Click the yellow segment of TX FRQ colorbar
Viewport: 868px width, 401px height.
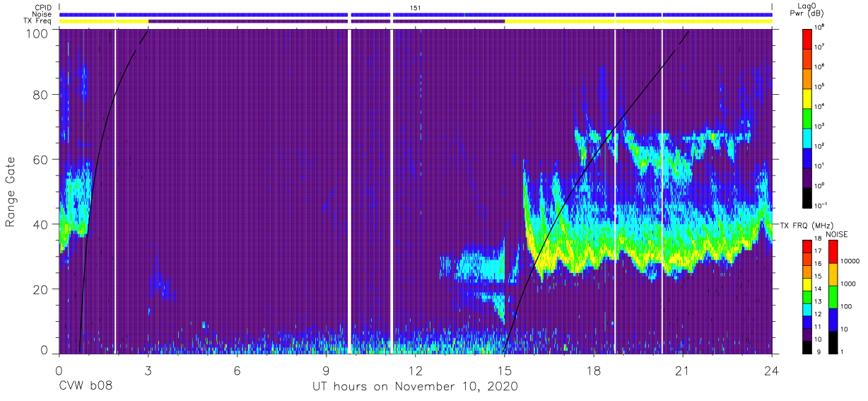[808, 284]
